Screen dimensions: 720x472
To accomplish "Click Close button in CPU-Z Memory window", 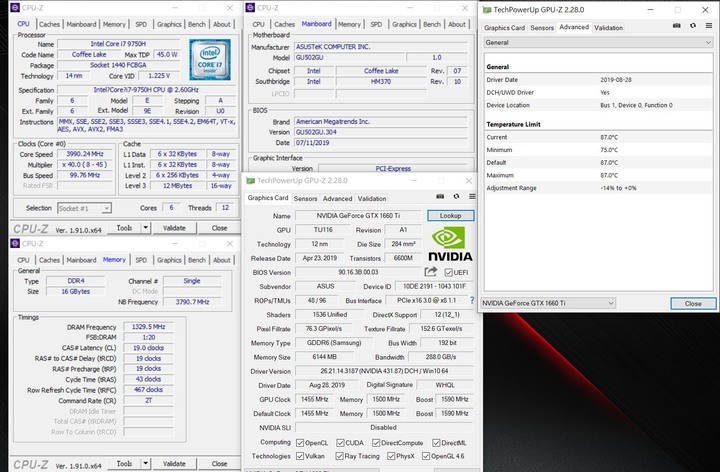I will [219, 463].
